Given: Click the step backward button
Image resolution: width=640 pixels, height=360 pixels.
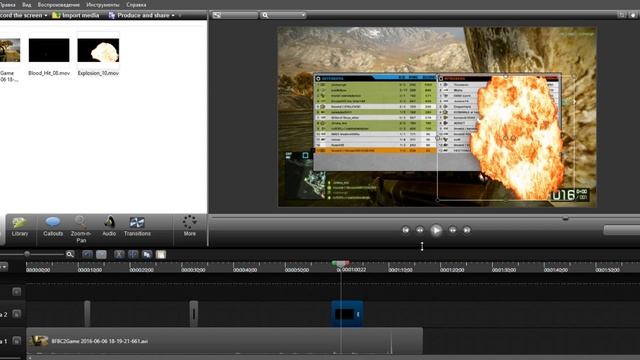Looking at the screenshot, I should coord(420,230).
